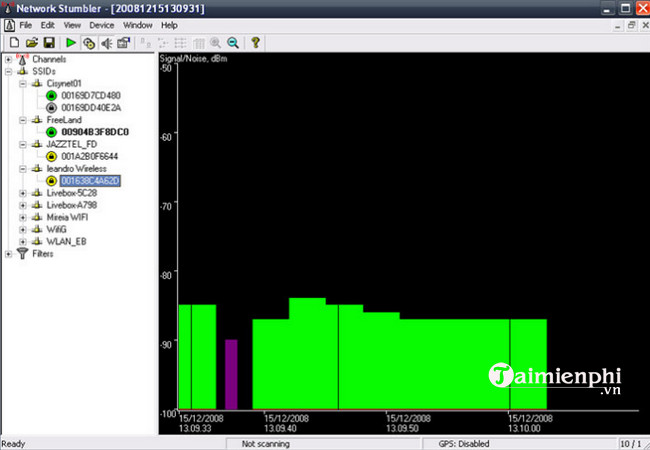This screenshot has width=650, height=450.
Task: Expand the Channels tree node
Action: 9,60
